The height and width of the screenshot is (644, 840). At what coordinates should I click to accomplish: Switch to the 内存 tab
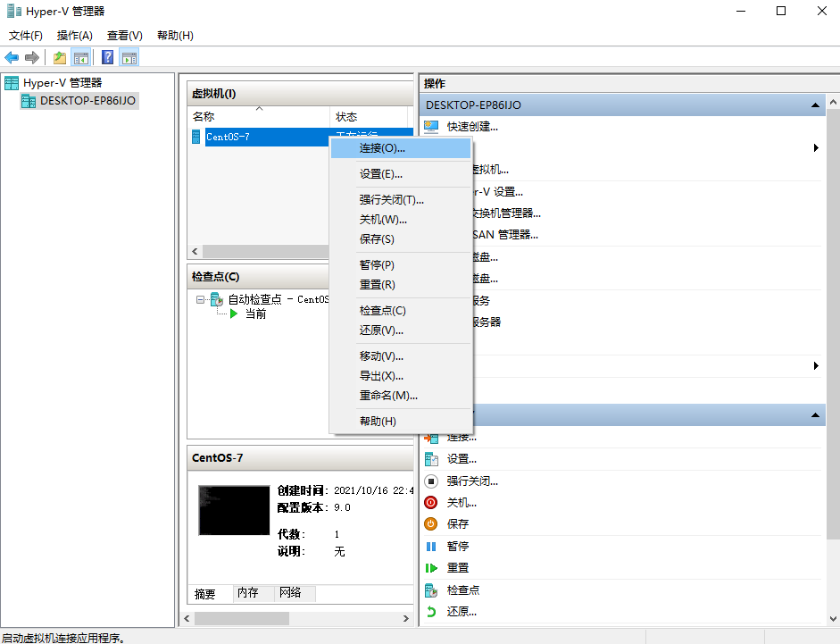pyautogui.click(x=254, y=593)
